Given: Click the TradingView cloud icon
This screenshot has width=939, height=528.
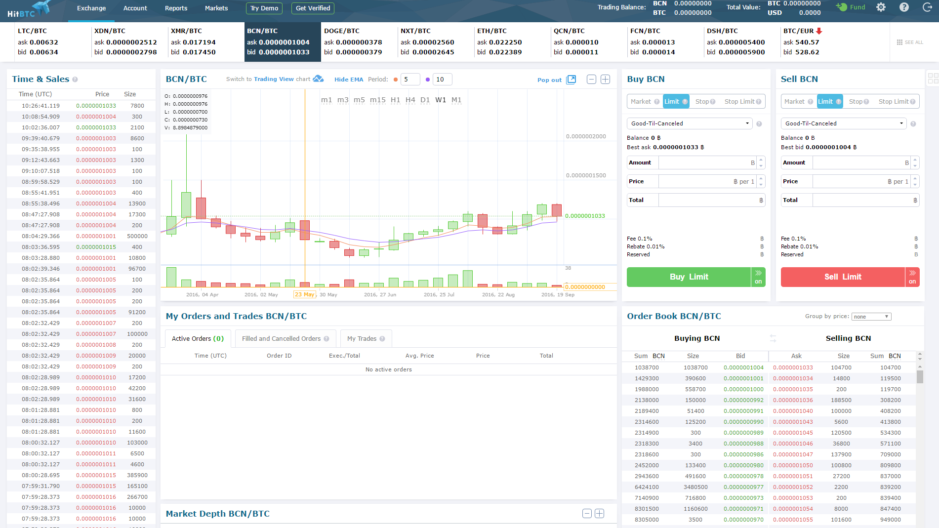Looking at the screenshot, I should (x=318, y=79).
